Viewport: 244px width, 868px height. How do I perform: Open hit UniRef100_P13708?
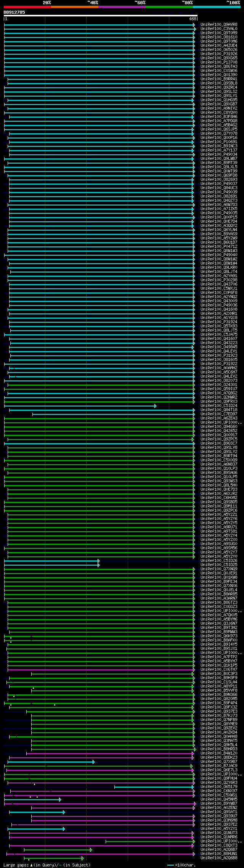pos(219,62)
